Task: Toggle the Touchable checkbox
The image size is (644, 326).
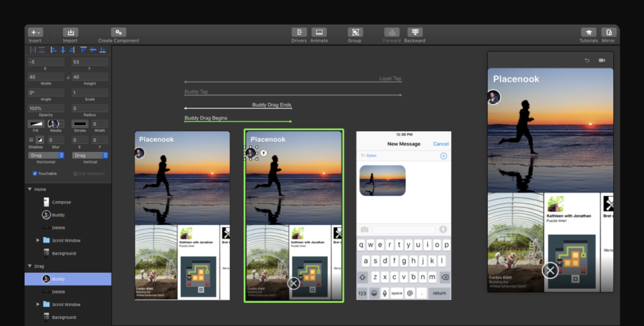Action: click(x=35, y=174)
